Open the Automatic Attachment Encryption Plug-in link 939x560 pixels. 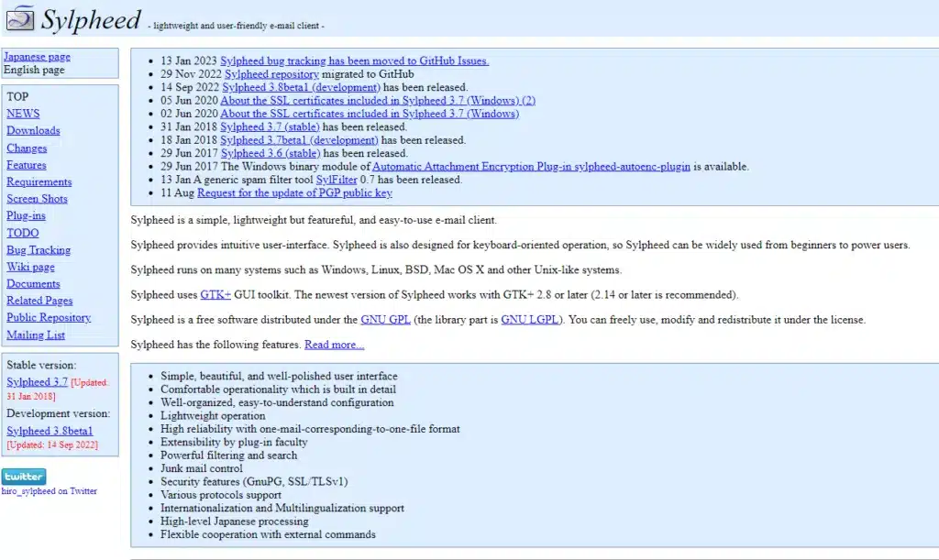[x=531, y=166]
